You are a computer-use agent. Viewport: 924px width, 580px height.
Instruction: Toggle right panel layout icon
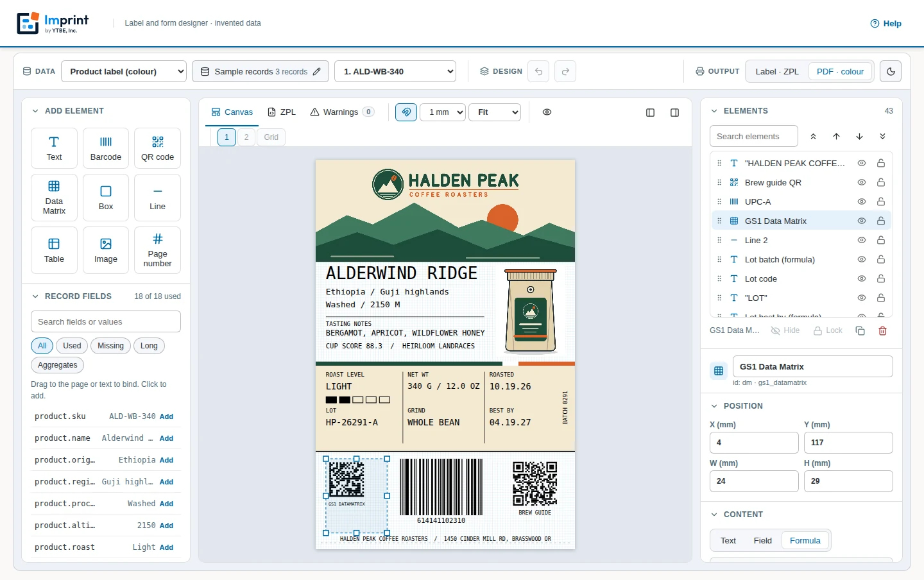674,112
